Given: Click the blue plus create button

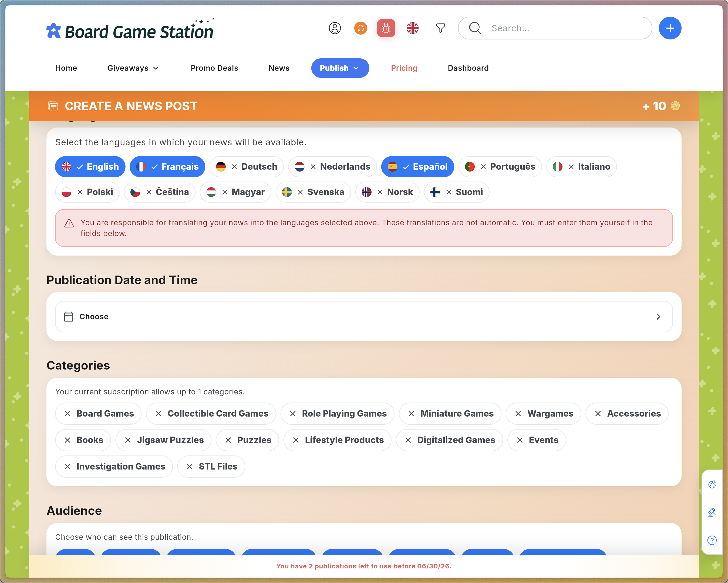Looking at the screenshot, I should coord(670,28).
